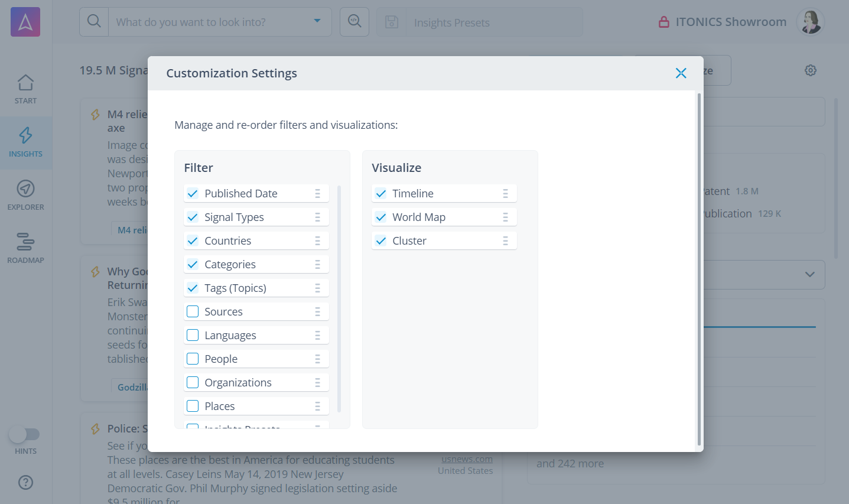Expand the search box dropdown arrow
The image size is (849, 504).
[317, 22]
